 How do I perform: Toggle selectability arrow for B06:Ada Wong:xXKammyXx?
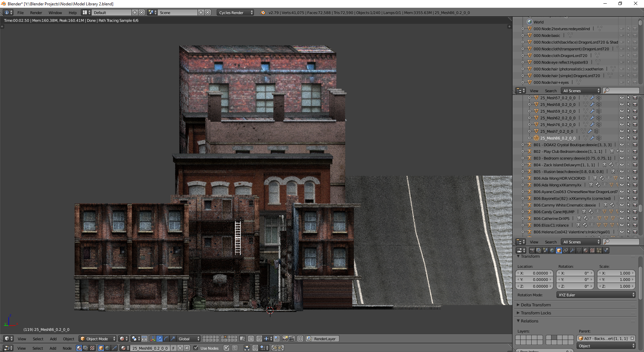click(x=629, y=185)
